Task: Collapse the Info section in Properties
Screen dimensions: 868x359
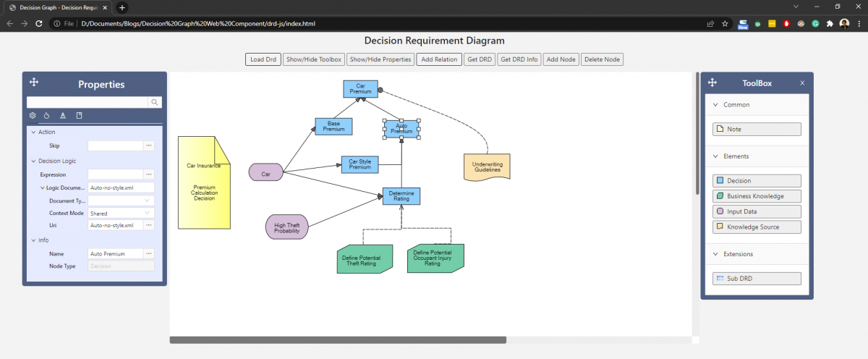Action: pyautogui.click(x=33, y=240)
